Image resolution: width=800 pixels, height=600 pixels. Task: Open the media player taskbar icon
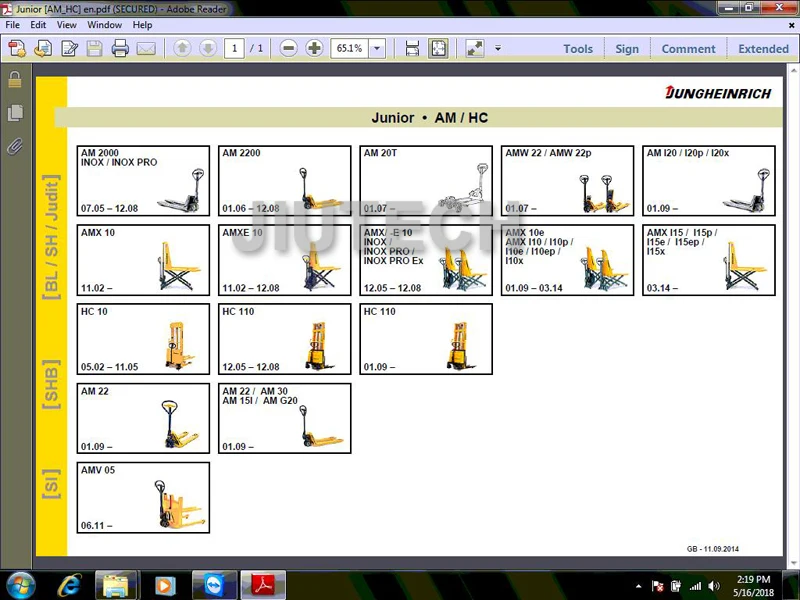click(x=164, y=585)
